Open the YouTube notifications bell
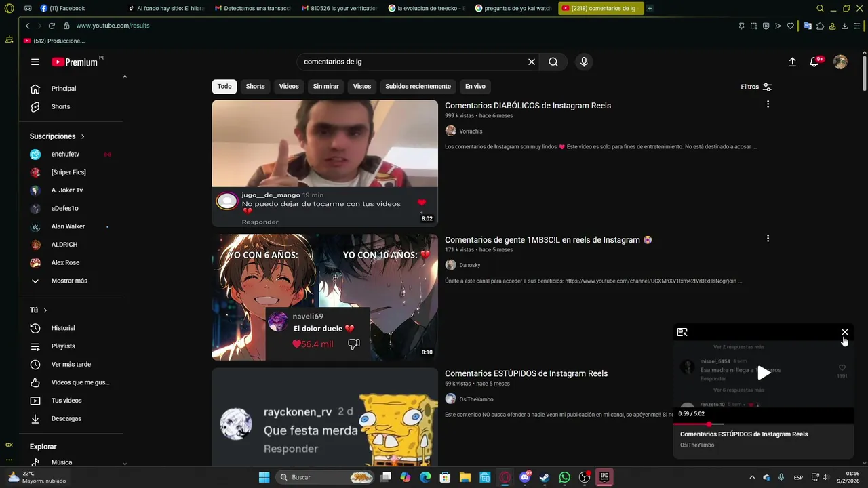The image size is (868, 488). coord(814,62)
